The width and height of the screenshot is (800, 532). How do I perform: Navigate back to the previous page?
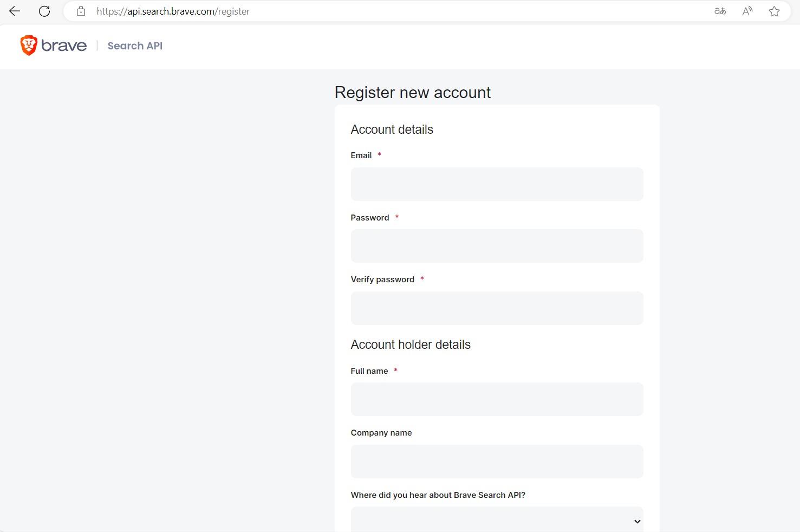coord(14,11)
